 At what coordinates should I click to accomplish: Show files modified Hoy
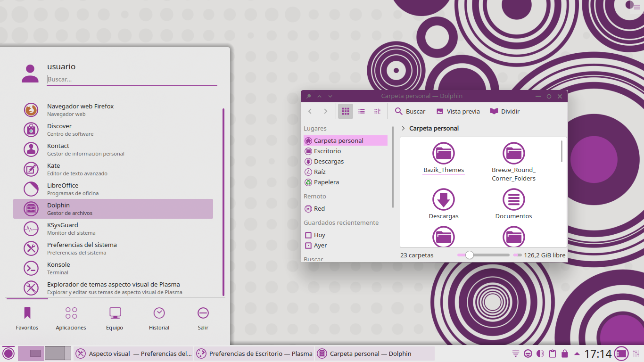click(346, 235)
